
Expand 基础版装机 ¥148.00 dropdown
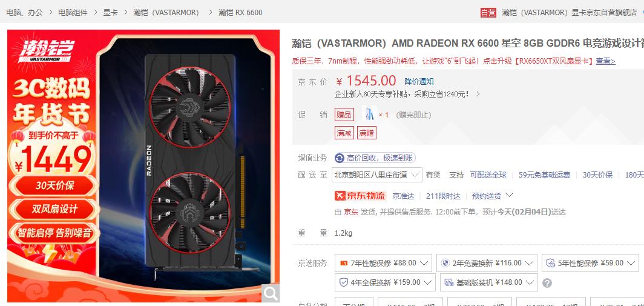point(489,282)
